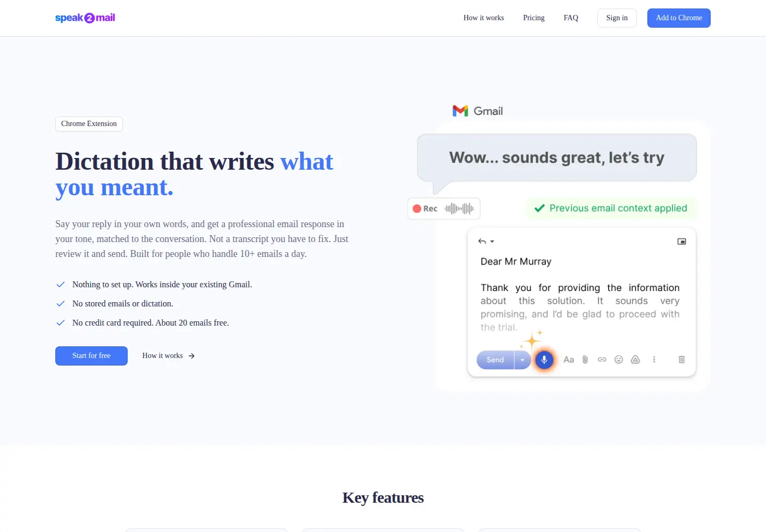
Task: Click the Chrome Extension badge
Action: point(89,124)
